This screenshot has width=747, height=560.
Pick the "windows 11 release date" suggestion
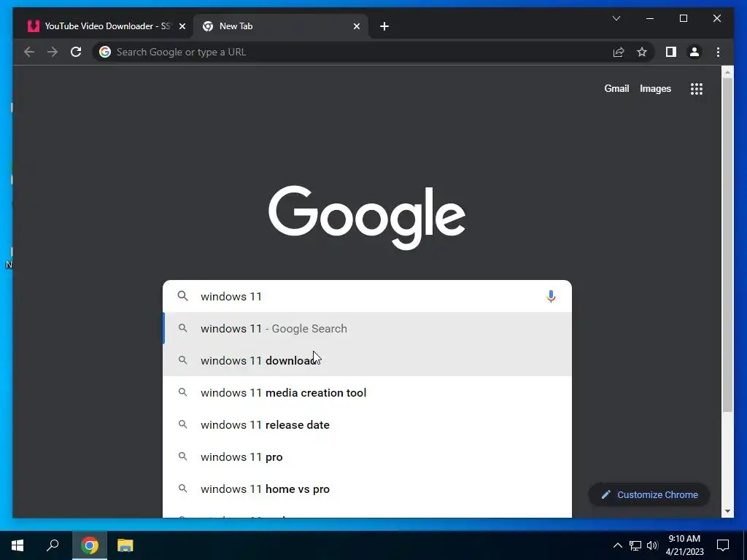pos(367,425)
